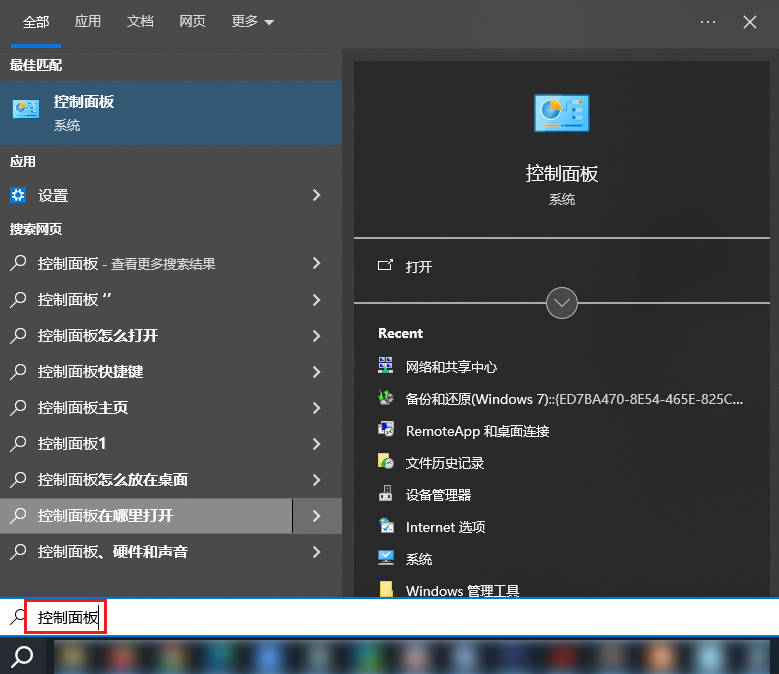Expand arrow beside 控制面板主页

(316, 408)
